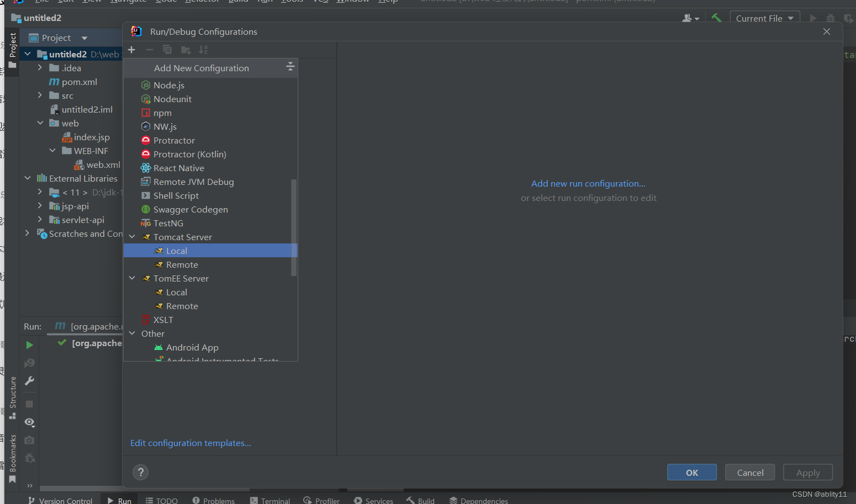The image size is (856, 504).
Task: Select untitled2.iml file
Action: click(87, 109)
